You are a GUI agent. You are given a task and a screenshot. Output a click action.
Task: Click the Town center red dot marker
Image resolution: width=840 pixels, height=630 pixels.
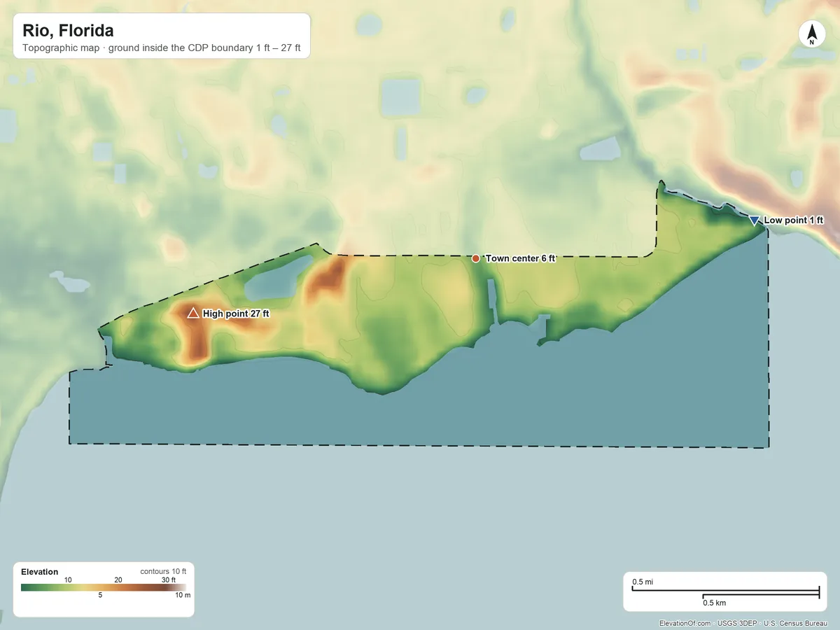(476, 258)
